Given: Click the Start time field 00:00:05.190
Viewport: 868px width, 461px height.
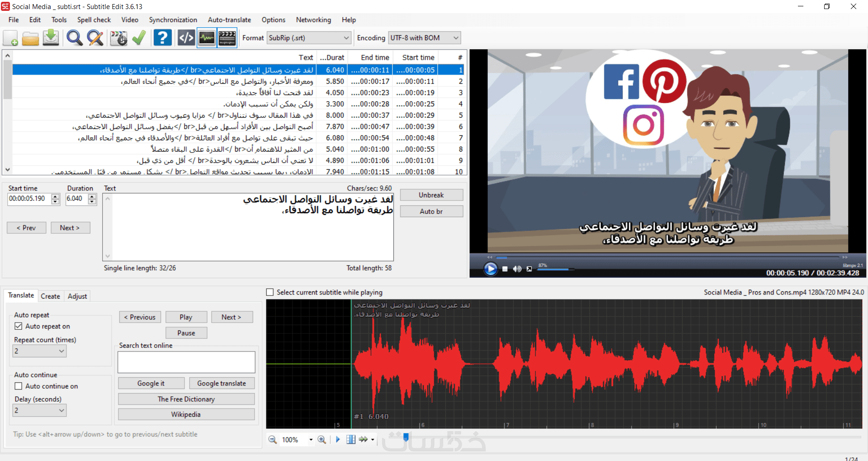Looking at the screenshot, I should tap(29, 199).
